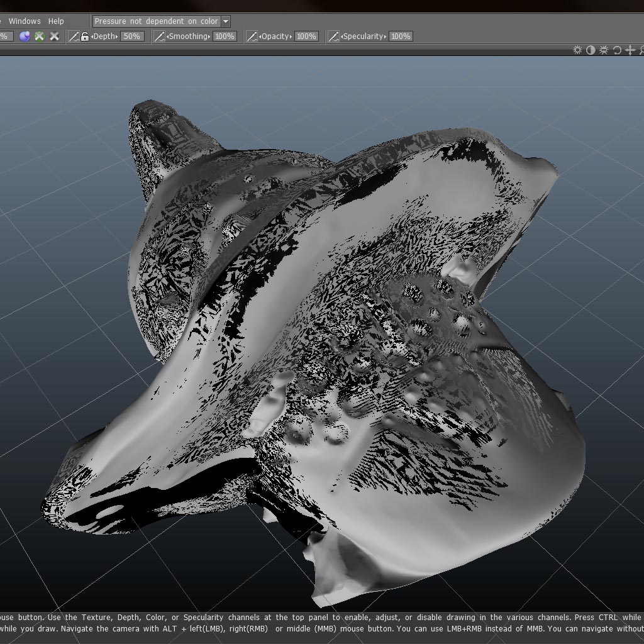Click the Smoothing 100% value field
This screenshot has width=644, height=644.
(x=225, y=36)
